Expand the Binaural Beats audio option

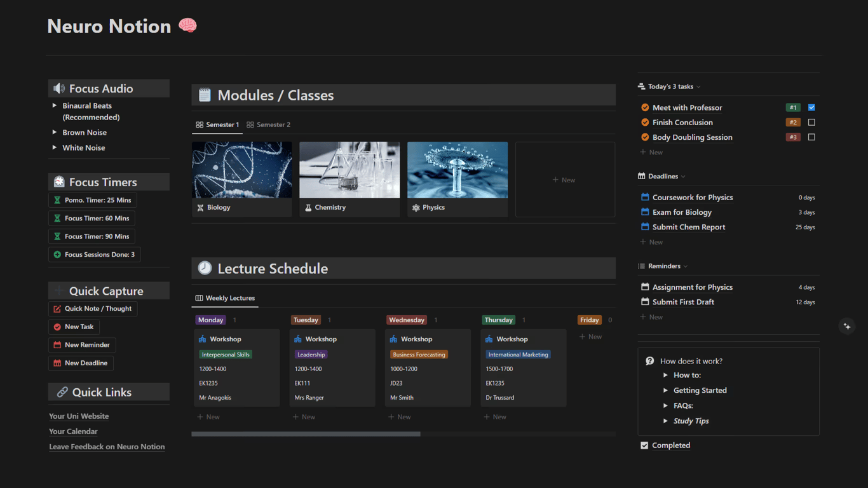pos(54,105)
